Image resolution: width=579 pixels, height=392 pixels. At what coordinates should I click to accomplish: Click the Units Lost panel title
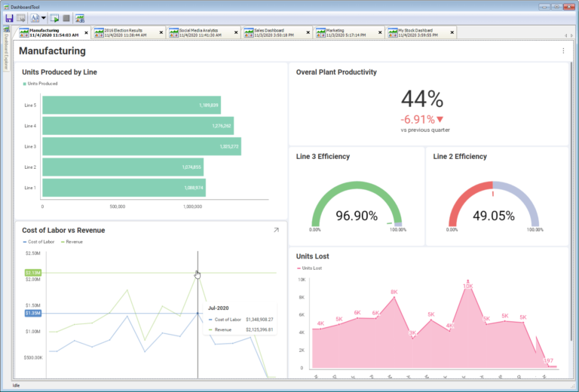coord(312,256)
